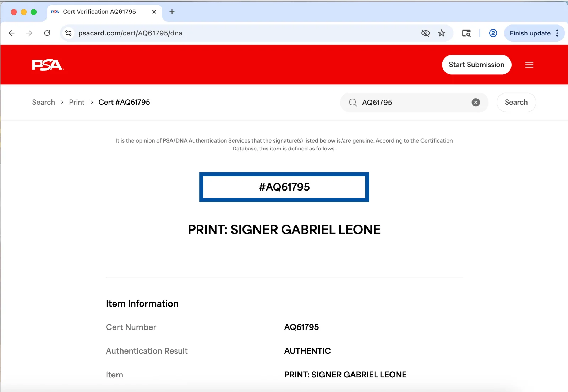Click the crossed-out eye tracking icon
568x392 pixels.
[x=425, y=33]
